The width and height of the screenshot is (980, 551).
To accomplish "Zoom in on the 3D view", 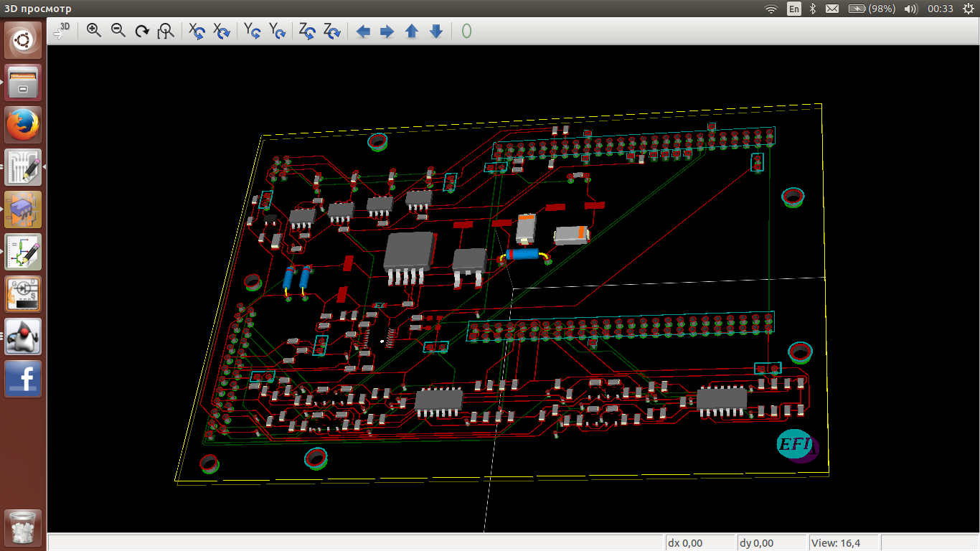I will [93, 30].
